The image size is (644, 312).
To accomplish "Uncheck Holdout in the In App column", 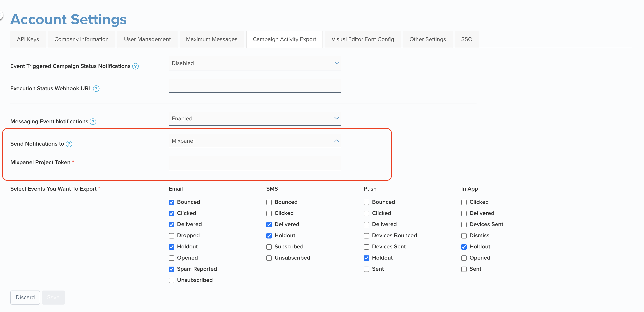I will click(464, 247).
